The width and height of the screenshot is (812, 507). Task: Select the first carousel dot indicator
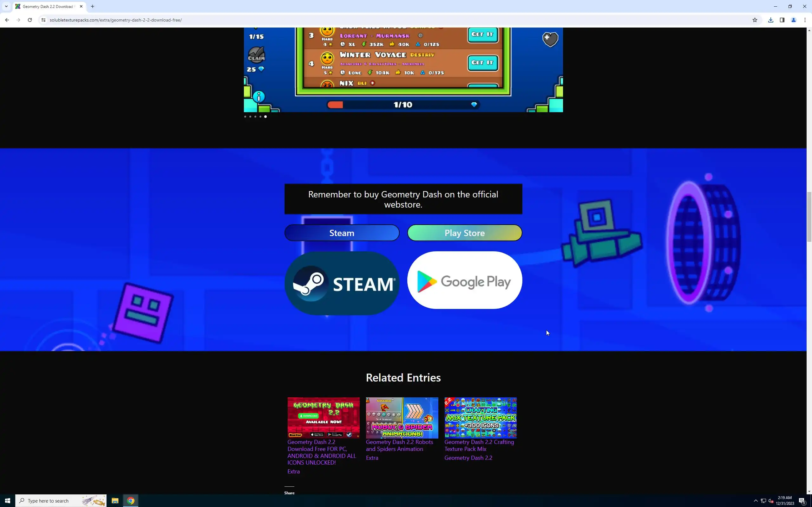[x=245, y=117]
